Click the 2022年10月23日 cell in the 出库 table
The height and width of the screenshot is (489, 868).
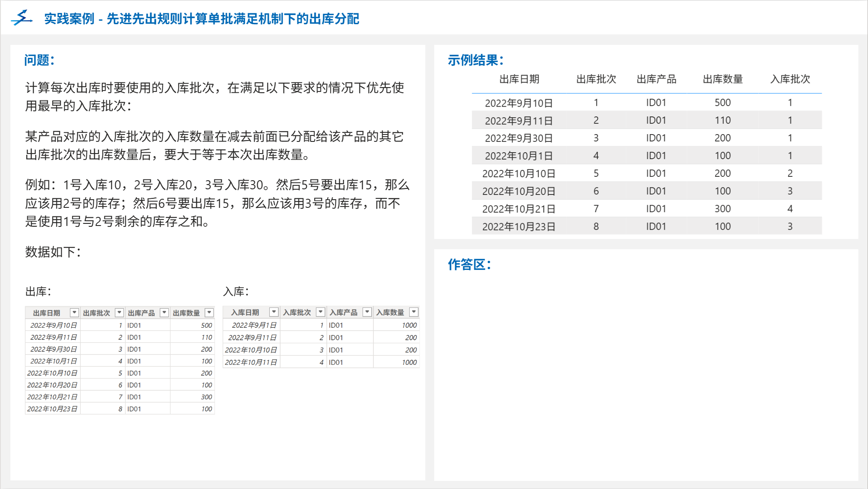click(52, 409)
